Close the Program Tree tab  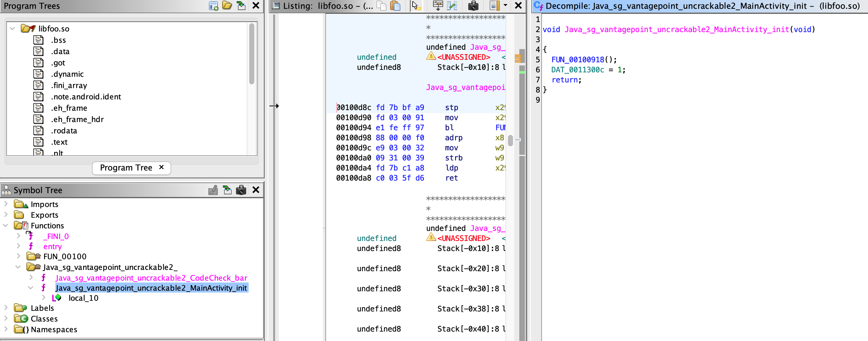coord(161,167)
